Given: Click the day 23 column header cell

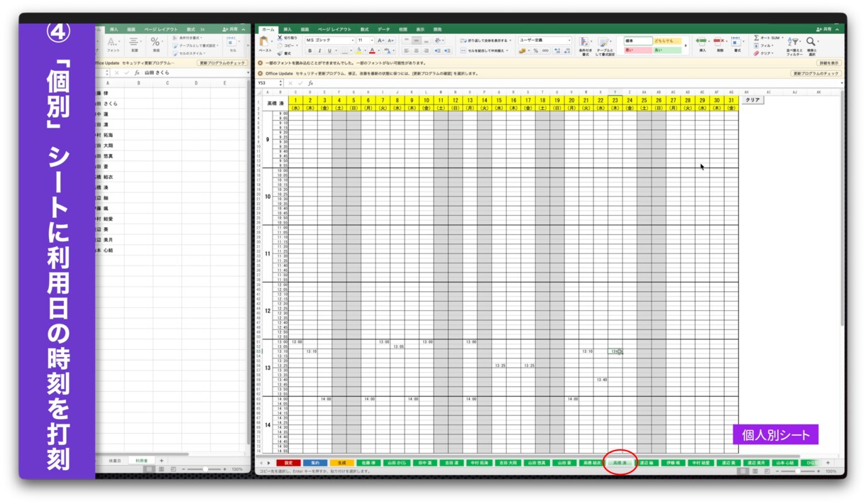Looking at the screenshot, I should [615, 100].
